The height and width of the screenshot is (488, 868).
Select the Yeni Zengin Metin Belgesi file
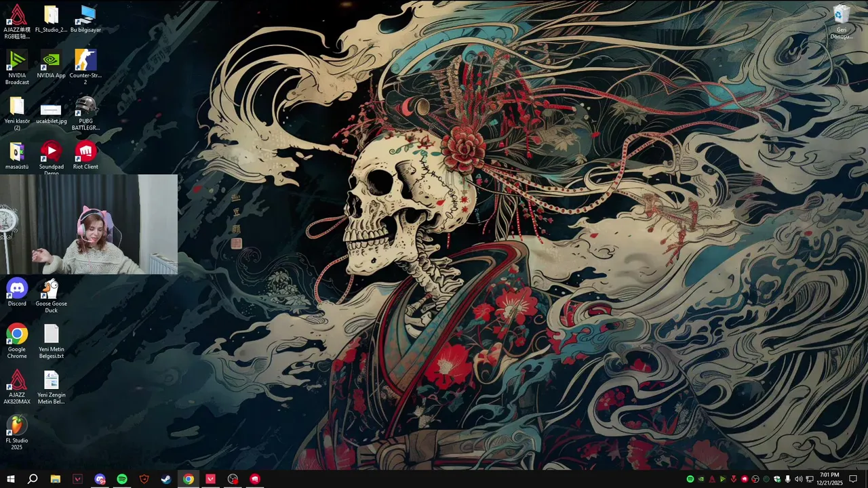tap(52, 387)
